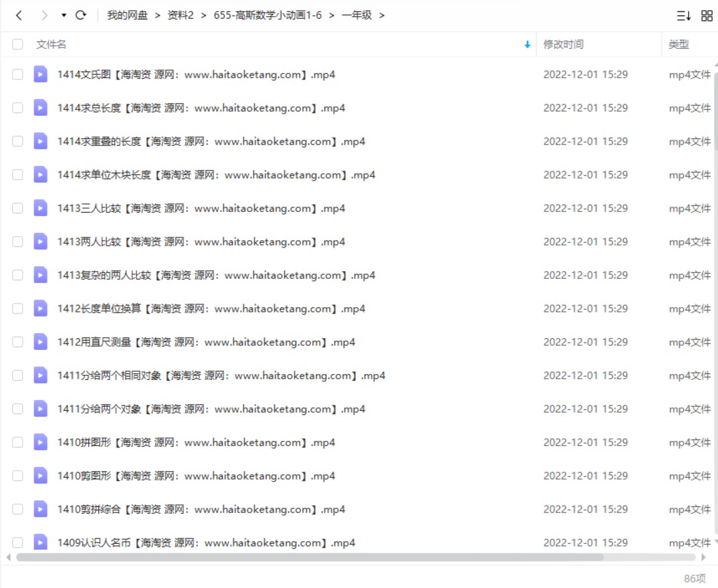
Task: Click the 一年级 breadcrumb
Action: [357, 15]
